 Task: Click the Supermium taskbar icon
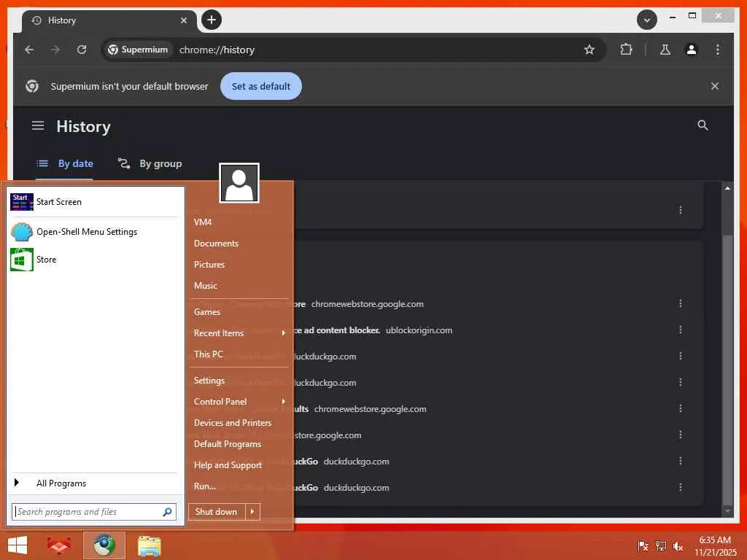[104, 545]
